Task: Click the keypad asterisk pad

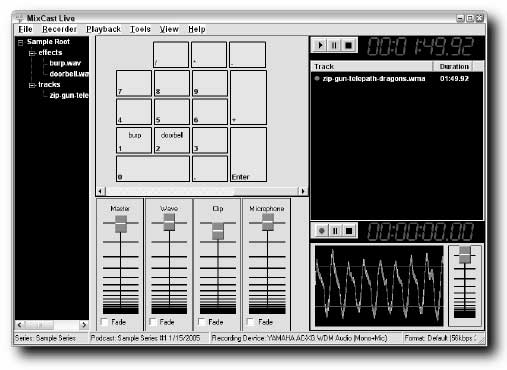Action: pos(209,55)
